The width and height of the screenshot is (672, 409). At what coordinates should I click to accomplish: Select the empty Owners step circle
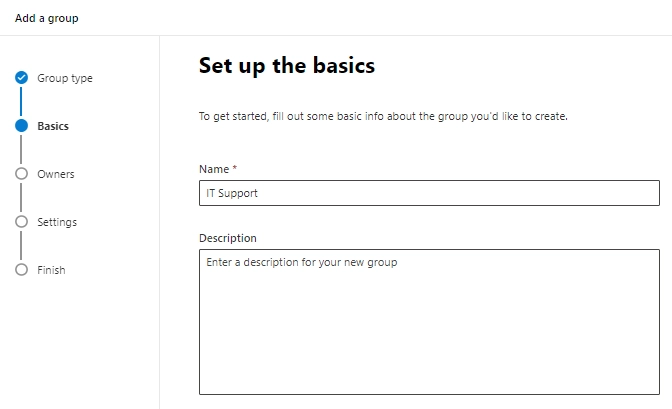coord(21,174)
